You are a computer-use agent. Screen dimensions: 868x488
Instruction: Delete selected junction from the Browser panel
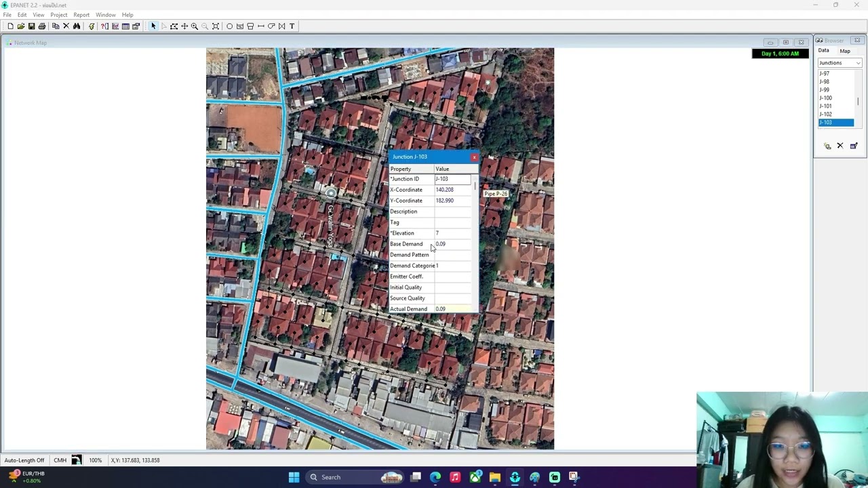click(840, 146)
